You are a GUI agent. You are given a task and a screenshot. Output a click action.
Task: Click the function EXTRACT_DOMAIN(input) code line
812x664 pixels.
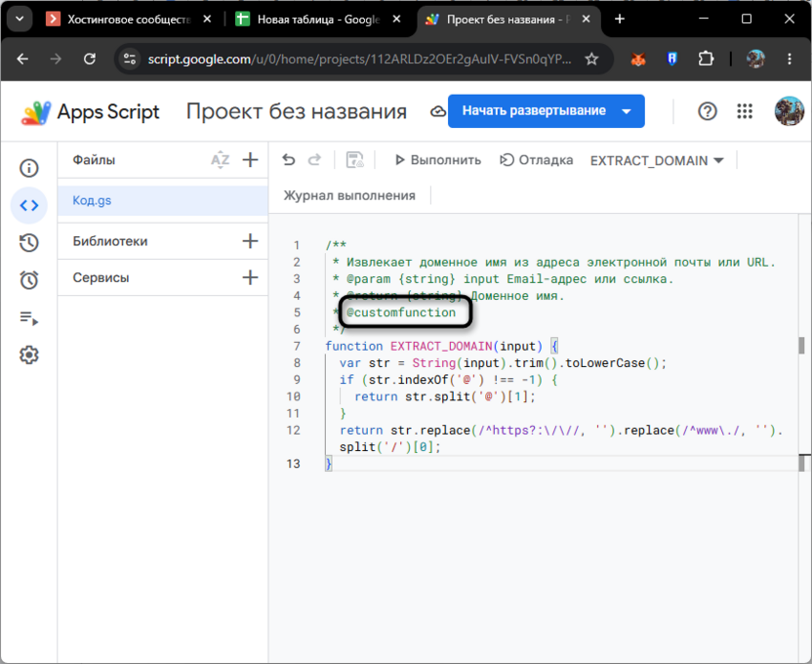point(441,346)
